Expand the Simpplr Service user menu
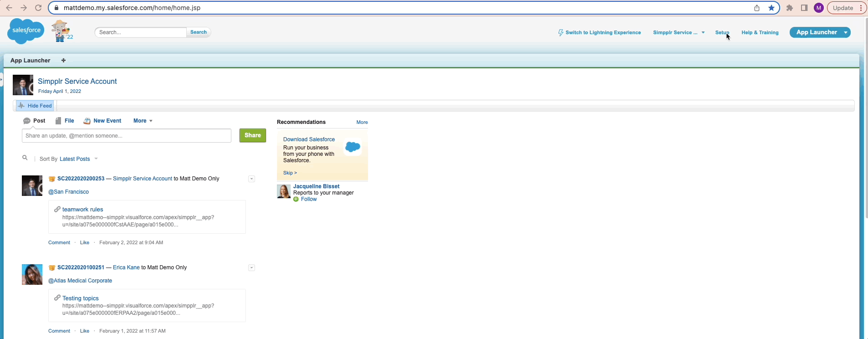Image resolution: width=868 pixels, height=339 pixels. point(679,32)
